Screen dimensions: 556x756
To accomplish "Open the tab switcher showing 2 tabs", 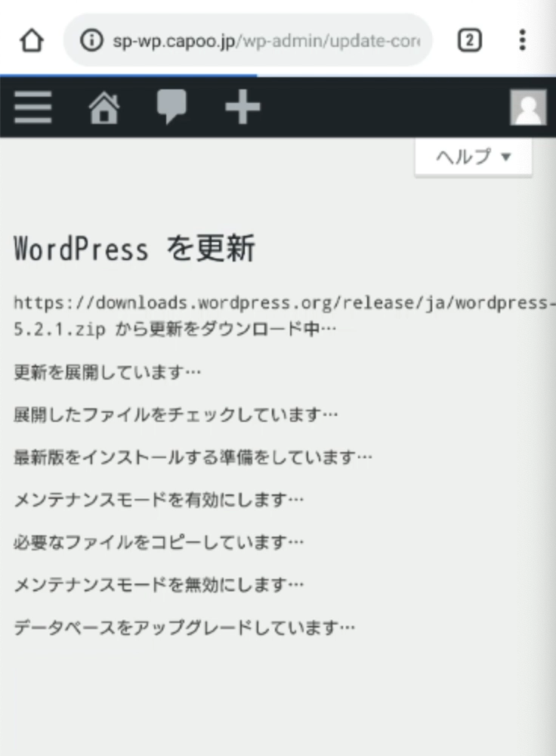I will [469, 40].
